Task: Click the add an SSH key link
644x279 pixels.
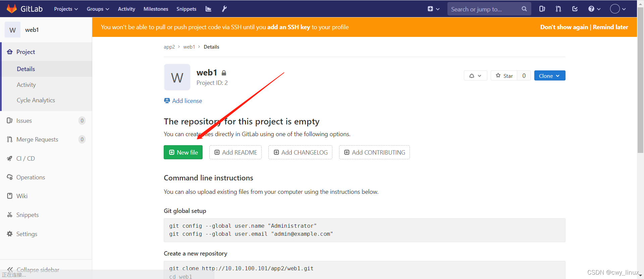Action: coord(288,27)
